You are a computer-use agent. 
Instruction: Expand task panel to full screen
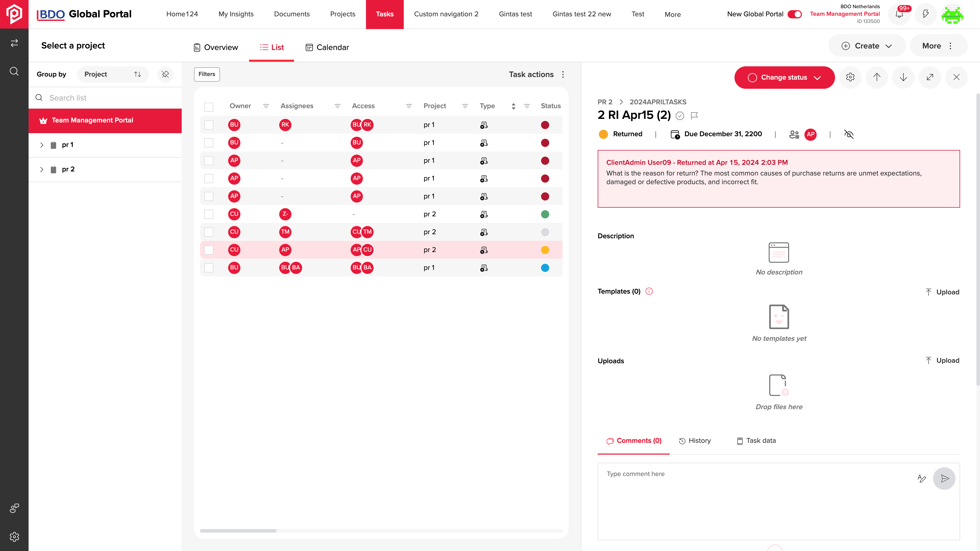coord(930,77)
